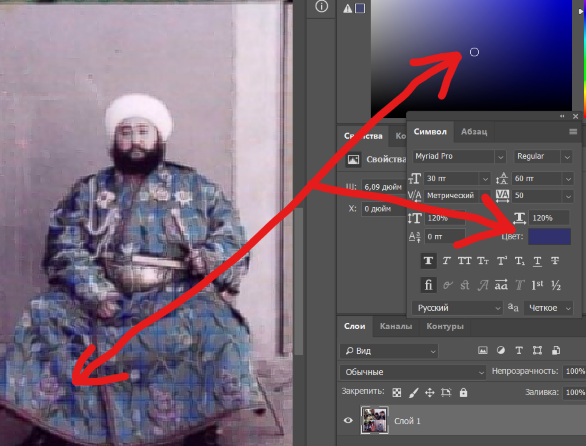Toggle Faux Italic text style
The width and height of the screenshot is (586, 446).
[447, 261]
